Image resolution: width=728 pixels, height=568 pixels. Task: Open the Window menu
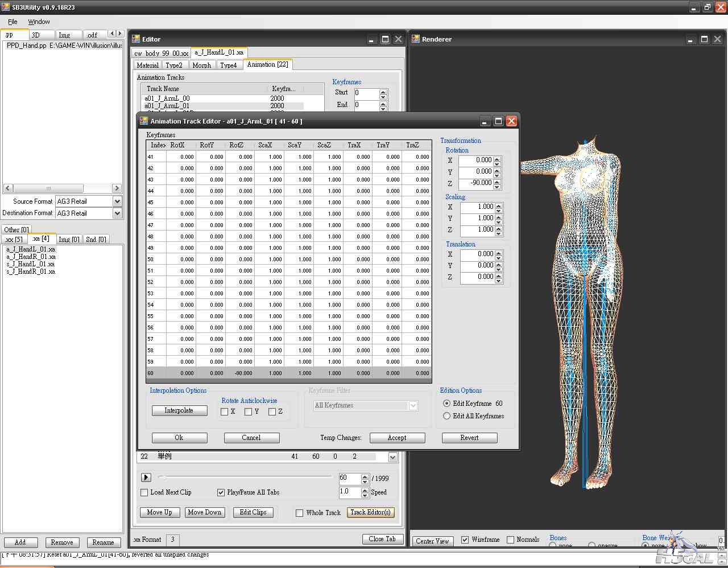click(39, 22)
